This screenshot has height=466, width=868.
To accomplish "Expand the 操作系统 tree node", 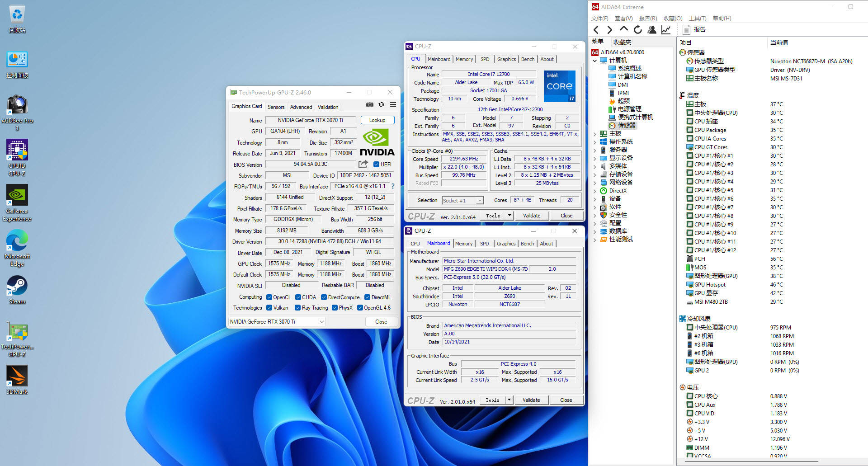I will pos(595,142).
